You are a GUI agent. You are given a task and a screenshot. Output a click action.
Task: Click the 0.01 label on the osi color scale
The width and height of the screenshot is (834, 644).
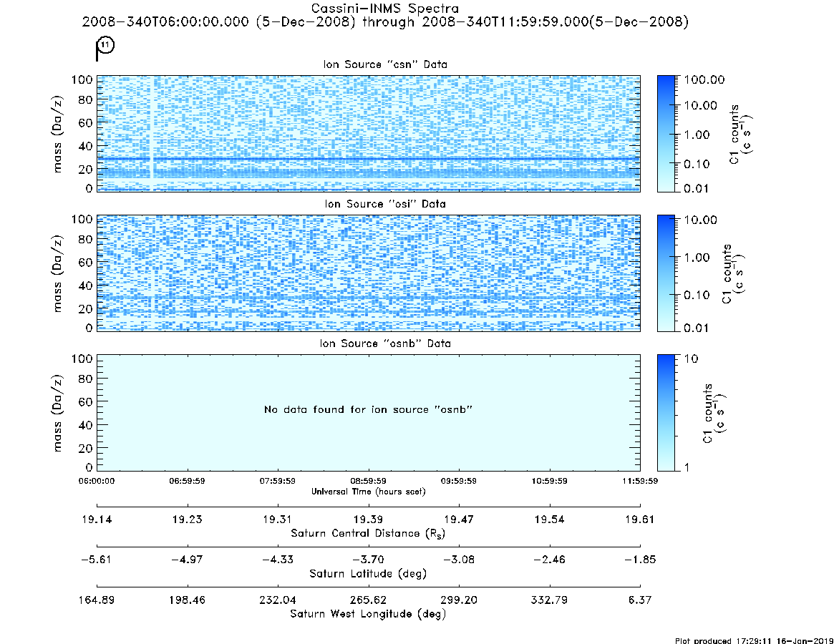[x=697, y=328]
